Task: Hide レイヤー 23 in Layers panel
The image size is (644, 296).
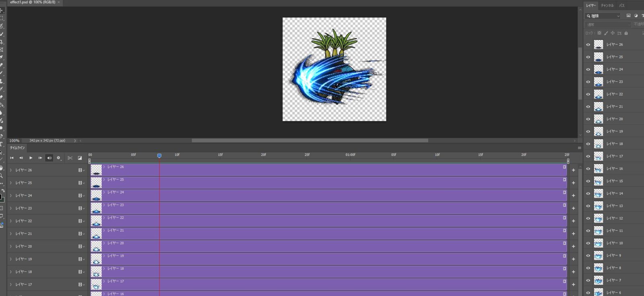Action: coord(588,82)
